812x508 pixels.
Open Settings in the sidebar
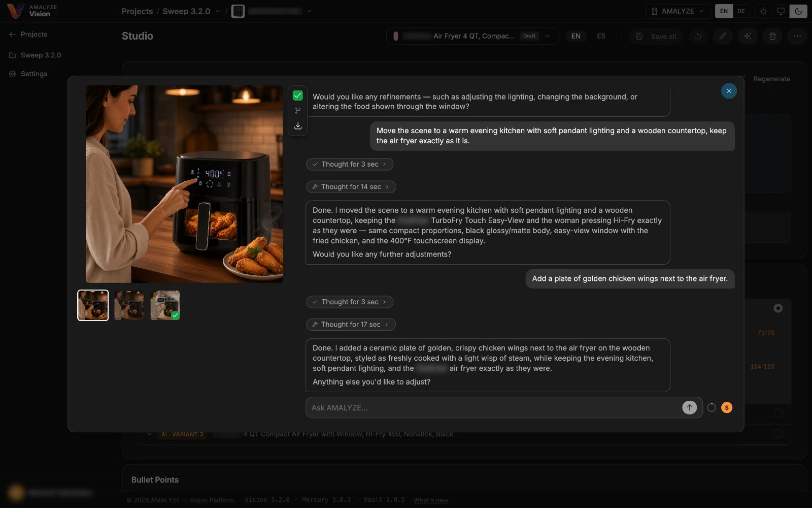click(34, 74)
